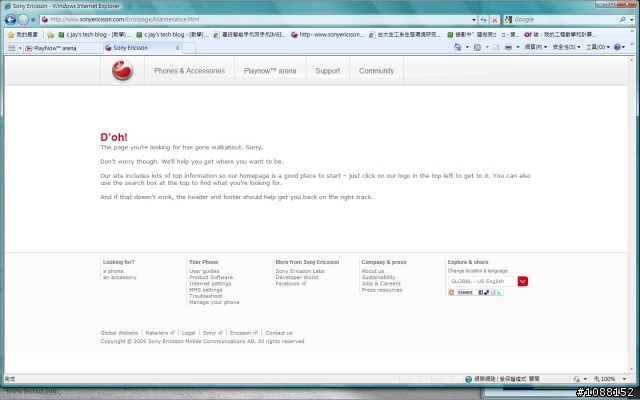Click the status bar security zone globe icon
640x400 pixels.
(x=469, y=379)
